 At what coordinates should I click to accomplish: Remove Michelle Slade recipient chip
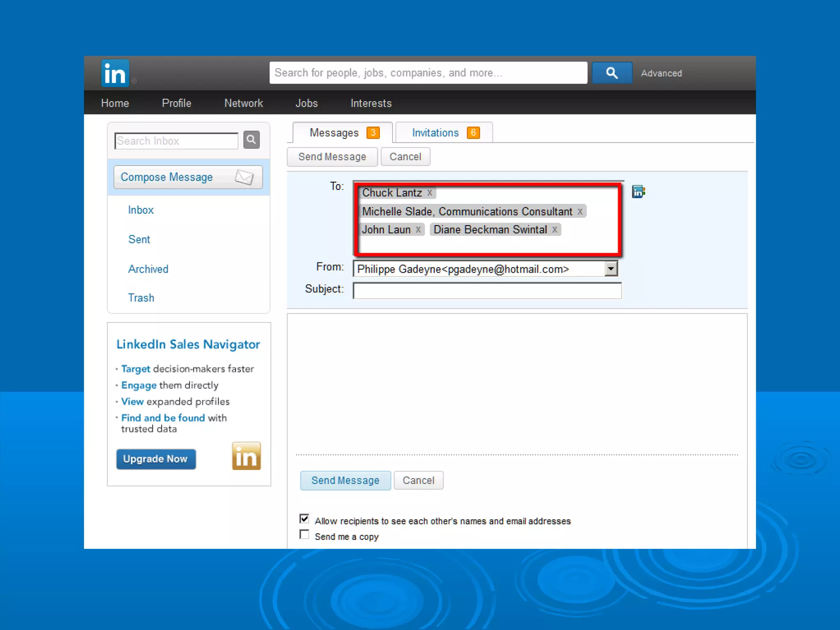(x=580, y=212)
